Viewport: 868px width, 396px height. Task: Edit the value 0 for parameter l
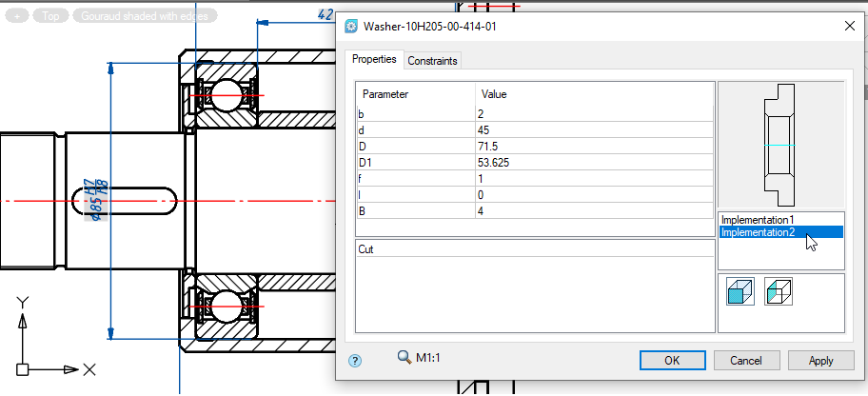tap(594, 195)
